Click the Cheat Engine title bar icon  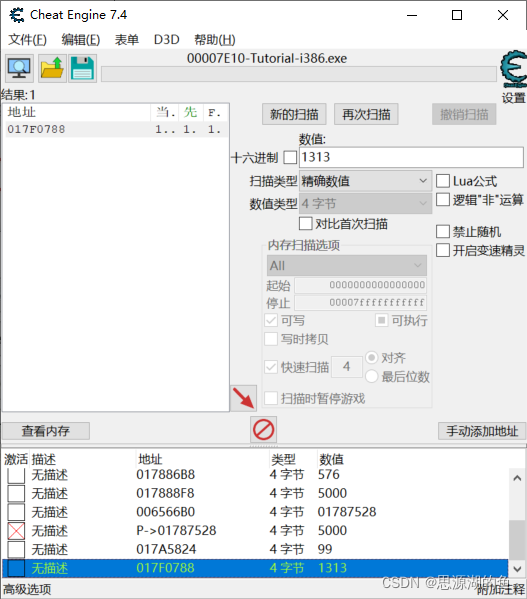(17, 15)
